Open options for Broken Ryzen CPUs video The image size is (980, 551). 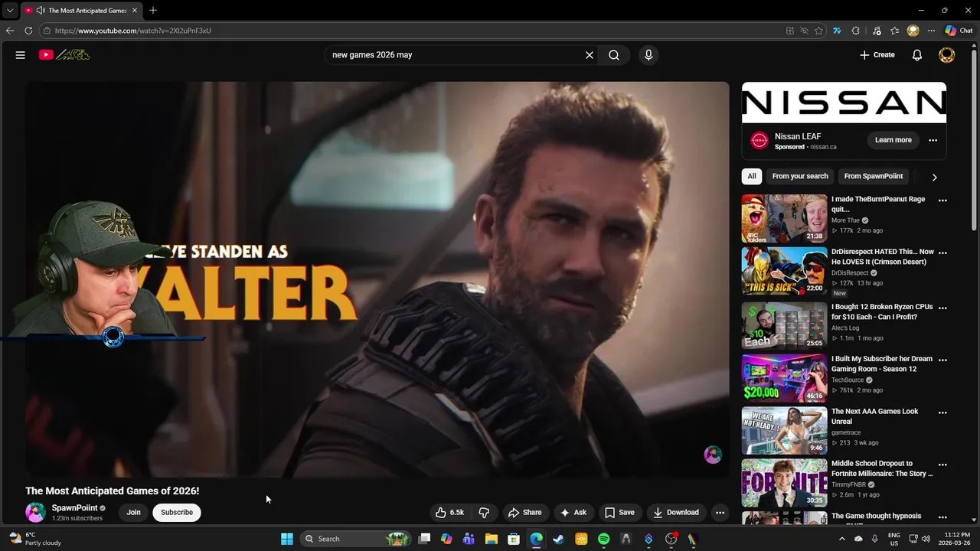click(942, 308)
